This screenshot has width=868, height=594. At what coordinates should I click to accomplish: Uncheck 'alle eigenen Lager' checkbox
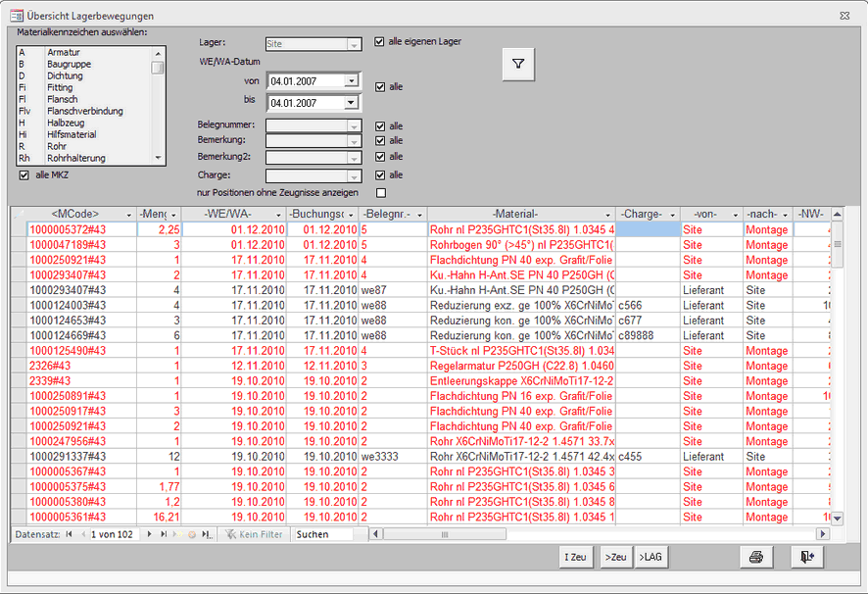(x=380, y=42)
